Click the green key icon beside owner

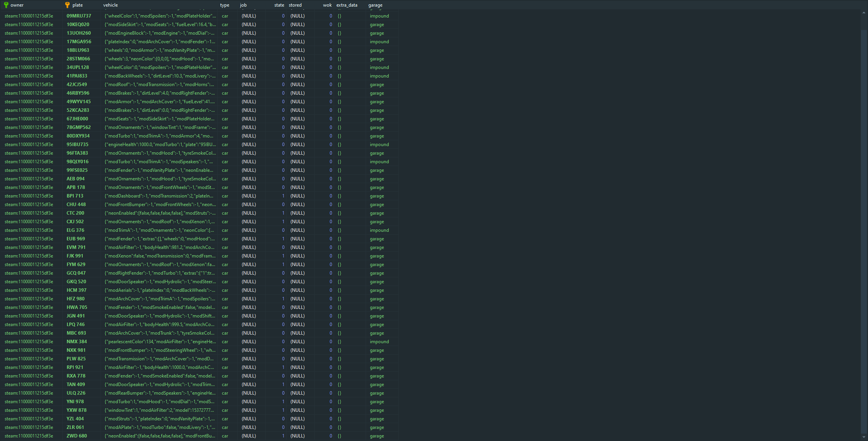pos(6,5)
